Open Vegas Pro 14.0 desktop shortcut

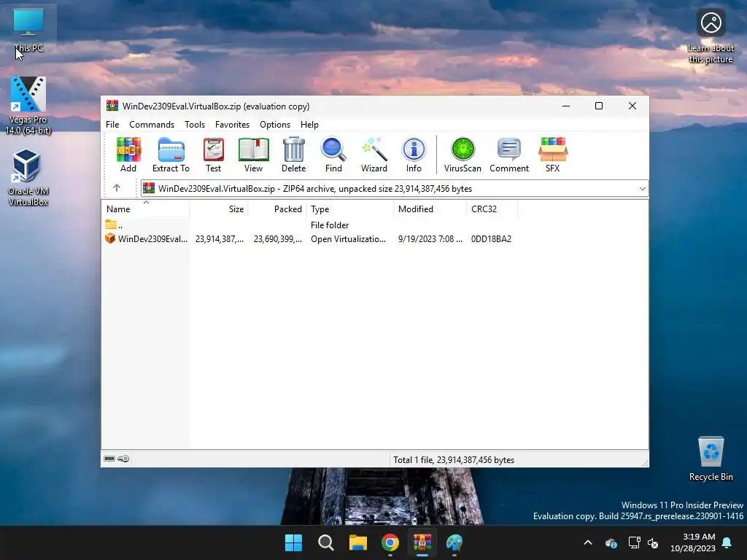click(28, 105)
